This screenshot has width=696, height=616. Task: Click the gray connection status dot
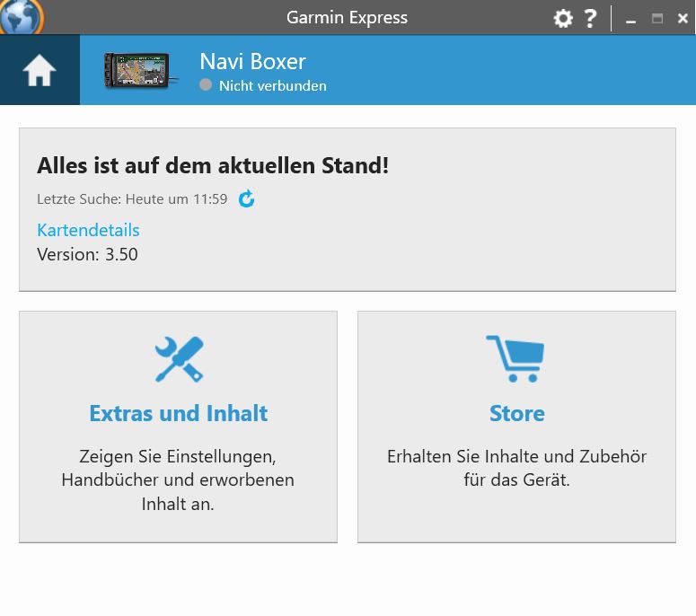point(207,85)
